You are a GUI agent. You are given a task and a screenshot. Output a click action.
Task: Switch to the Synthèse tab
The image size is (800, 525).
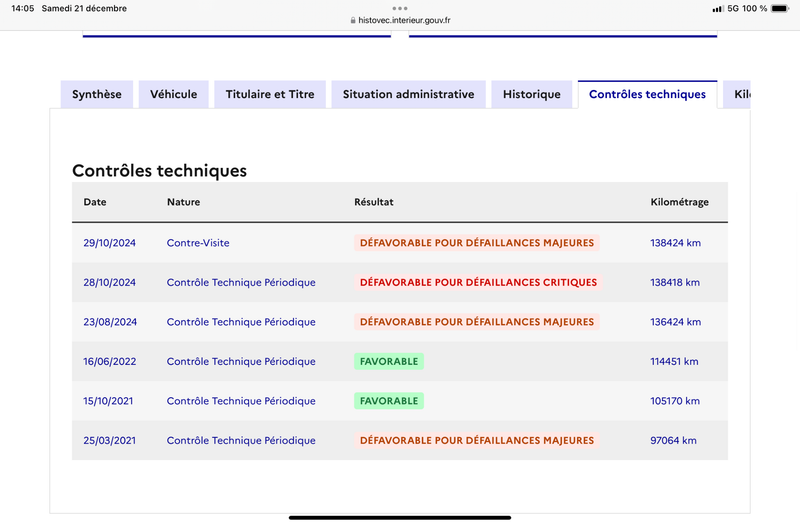click(97, 94)
